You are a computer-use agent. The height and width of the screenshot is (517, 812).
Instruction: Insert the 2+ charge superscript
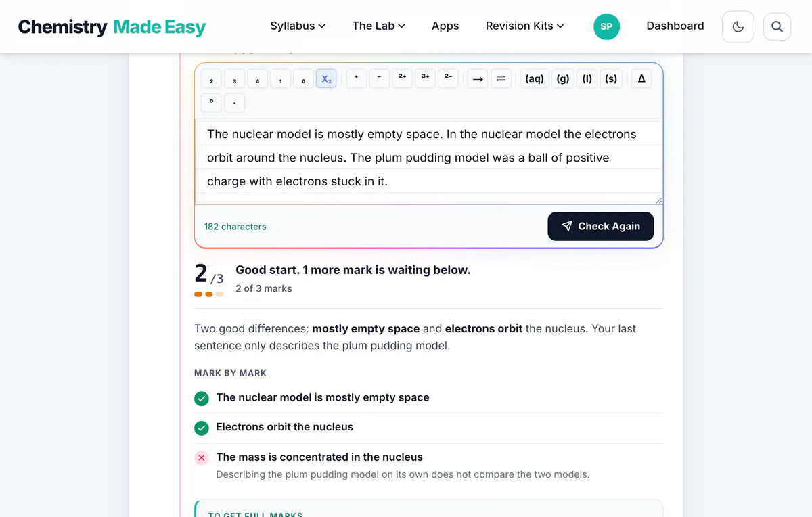[x=403, y=78]
